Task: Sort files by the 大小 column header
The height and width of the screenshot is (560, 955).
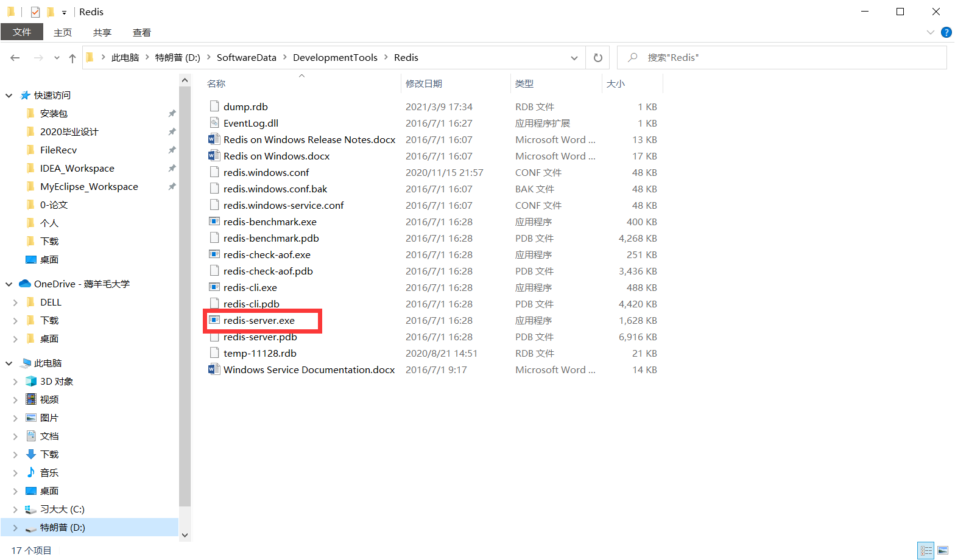Action: [616, 83]
